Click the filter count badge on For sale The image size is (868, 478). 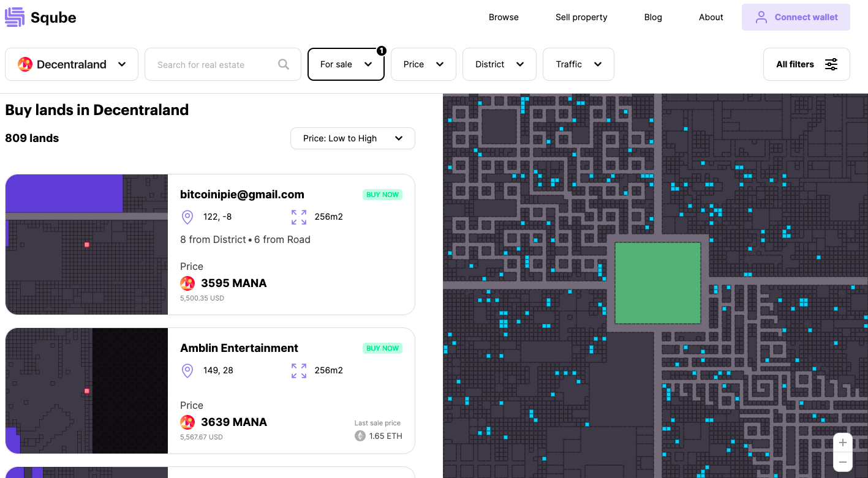[x=381, y=51]
